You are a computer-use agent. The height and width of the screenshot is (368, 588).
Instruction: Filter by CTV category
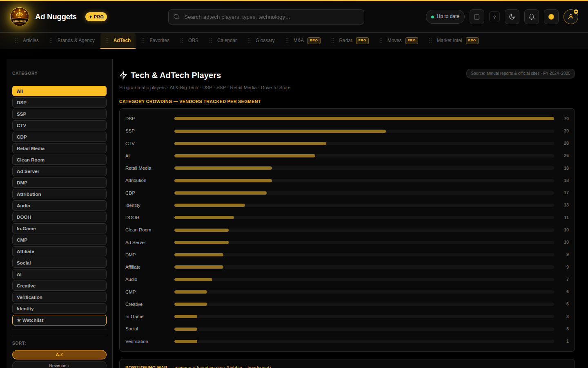click(x=59, y=126)
